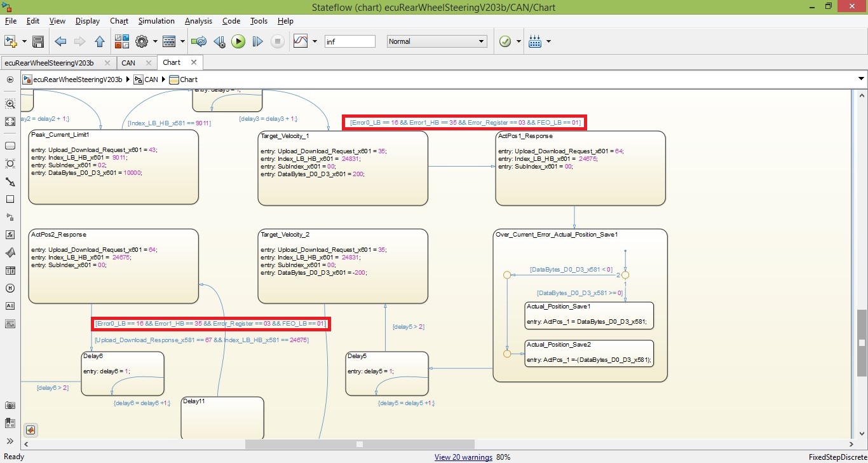Click the simulation stop time field
Viewport: 868px width, 463px height.
(x=349, y=41)
